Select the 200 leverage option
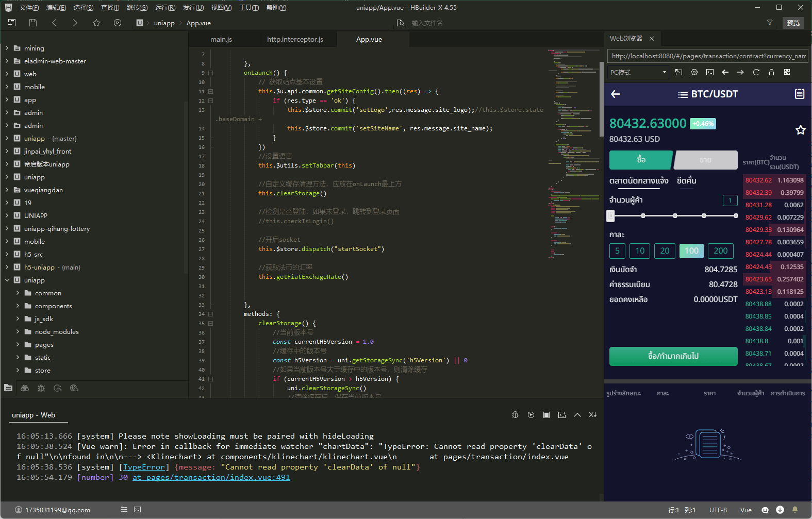This screenshot has height=519, width=812. [x=720, y=251]
